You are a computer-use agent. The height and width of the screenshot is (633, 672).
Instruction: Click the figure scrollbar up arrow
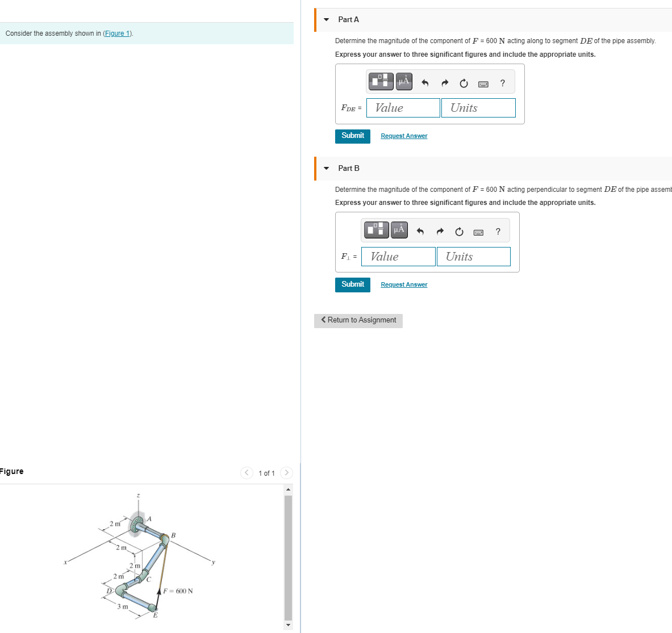(288, 489)
